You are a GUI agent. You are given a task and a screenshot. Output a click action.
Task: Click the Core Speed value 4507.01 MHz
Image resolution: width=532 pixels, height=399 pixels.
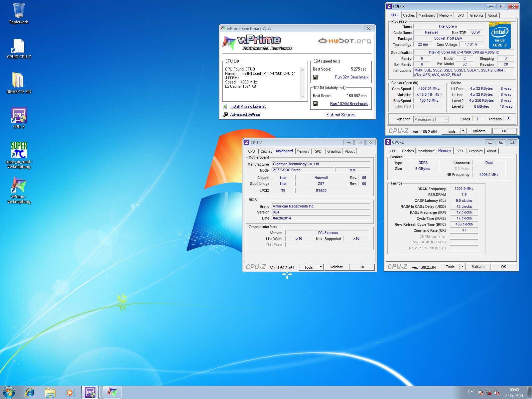coord(429,89)
